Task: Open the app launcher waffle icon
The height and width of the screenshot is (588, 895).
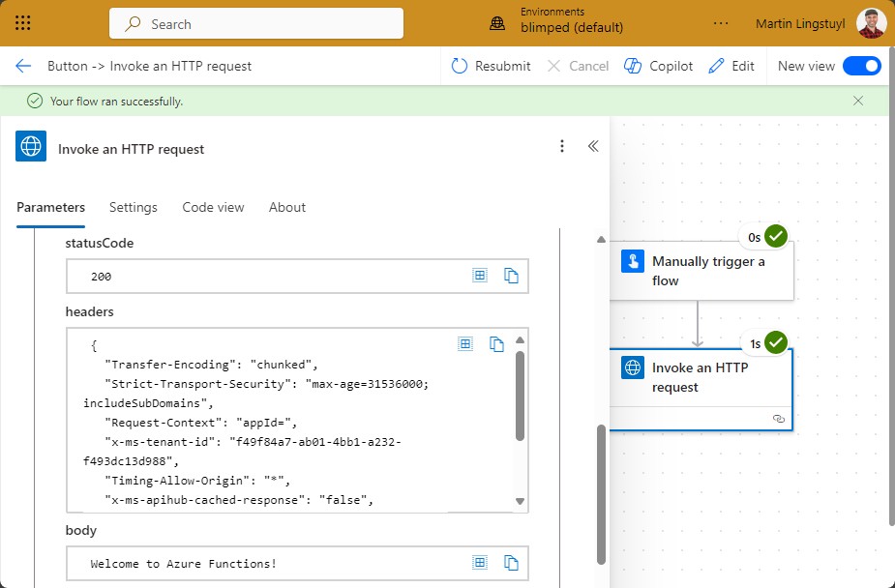Action: (23, 23)
